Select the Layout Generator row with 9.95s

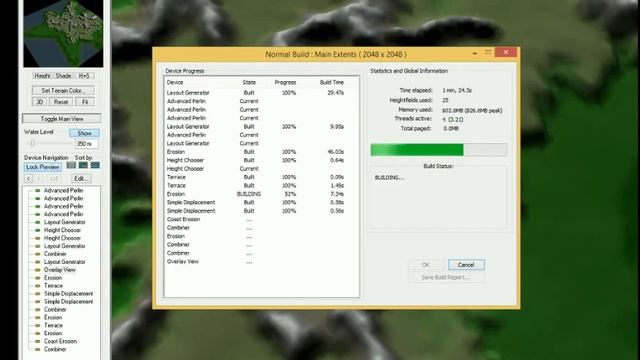pyautogui.click(x=261, y=127)
